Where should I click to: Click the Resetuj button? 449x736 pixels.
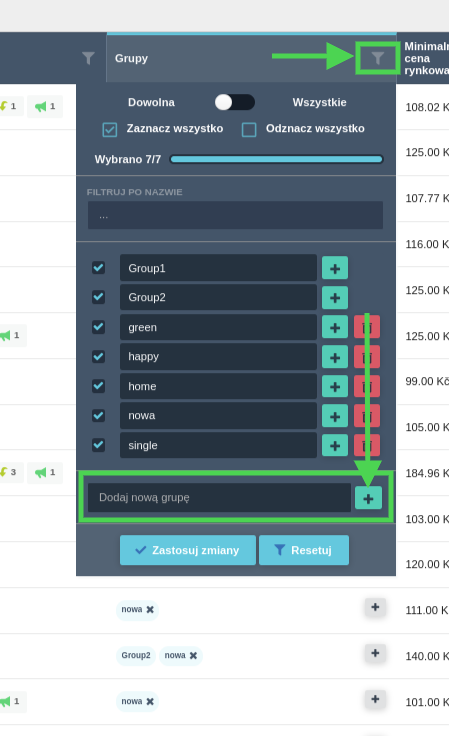coord(304,550)
